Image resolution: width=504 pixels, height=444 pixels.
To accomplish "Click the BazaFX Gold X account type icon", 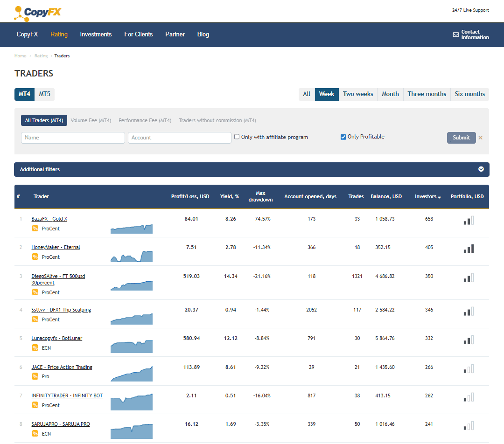I will click(x=35, y=229).
